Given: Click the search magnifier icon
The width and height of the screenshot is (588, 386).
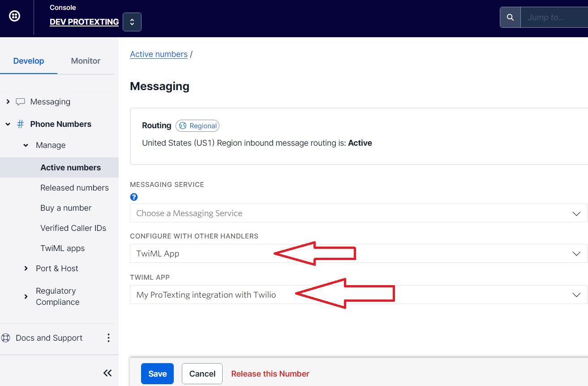Looking at the screenshot, I should click(x=510, y=17).
